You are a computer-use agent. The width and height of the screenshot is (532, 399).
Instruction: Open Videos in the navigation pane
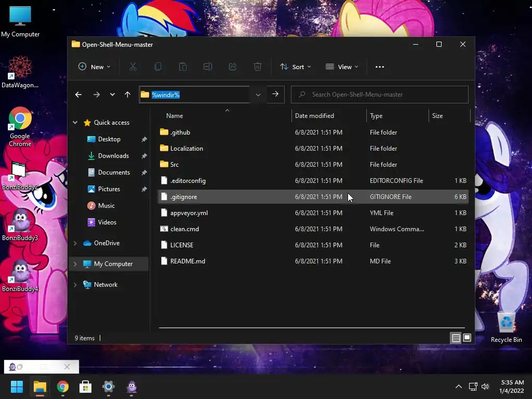(107, 222)
